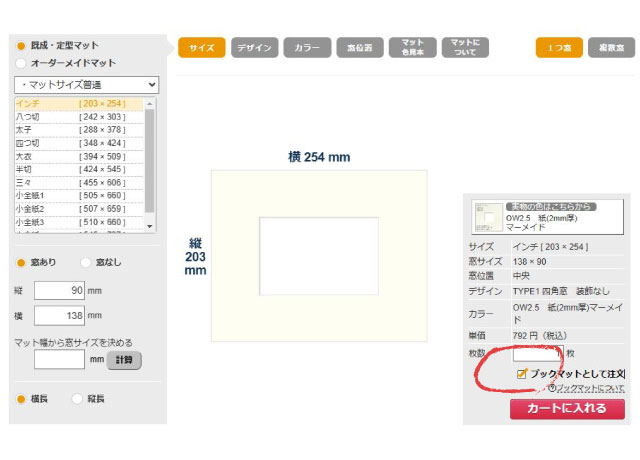Open the マットサイズ普通 dropdown
The height and width of the screenshot is (460, 640).
tap(87, 85)
